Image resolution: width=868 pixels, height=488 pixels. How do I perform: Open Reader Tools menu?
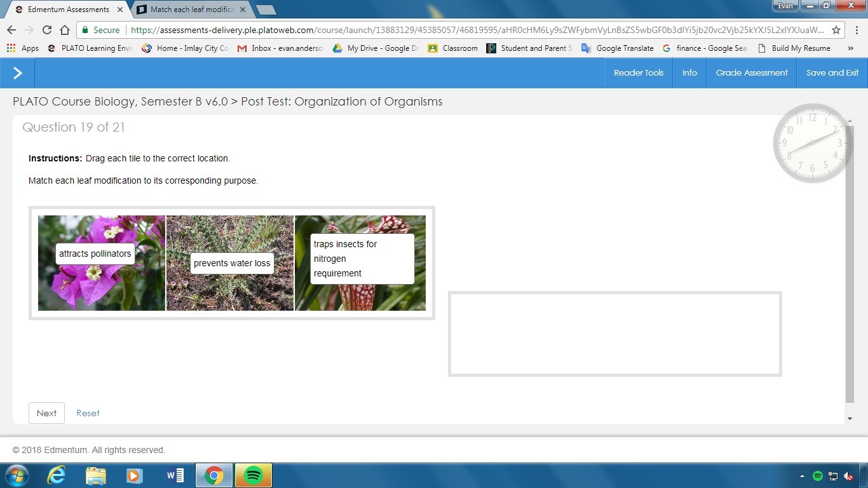tap(639, 73)
